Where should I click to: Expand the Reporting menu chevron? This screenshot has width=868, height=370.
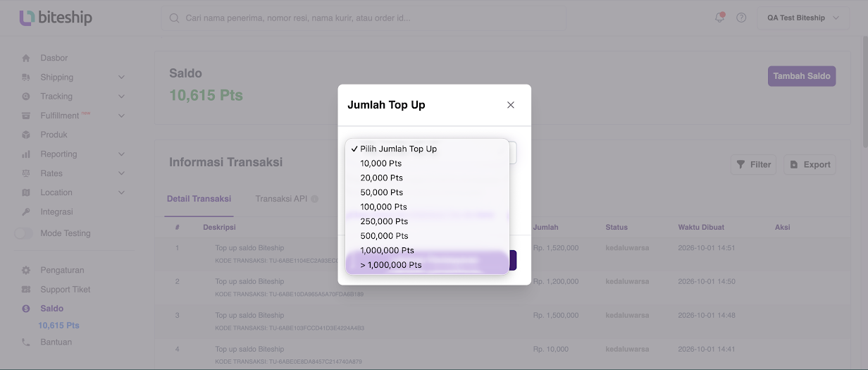tap(121, 154)
